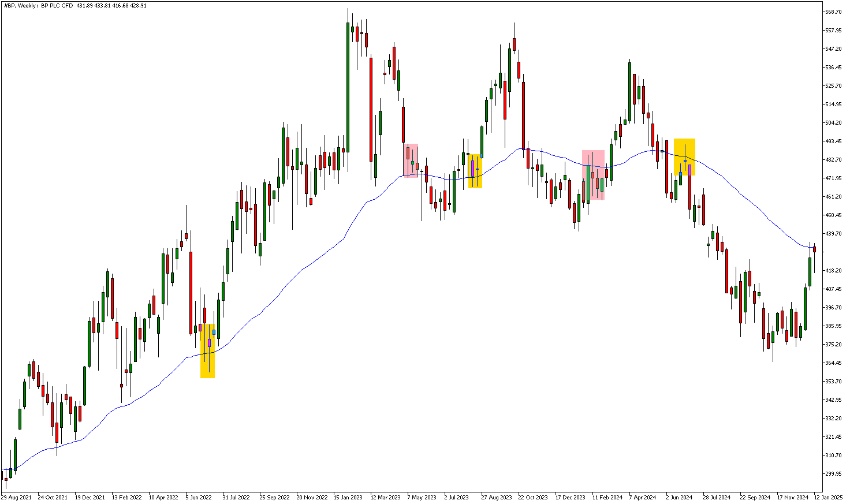
Task: Click the '7 Apr 2024' date label
Action: click(643, 497)
